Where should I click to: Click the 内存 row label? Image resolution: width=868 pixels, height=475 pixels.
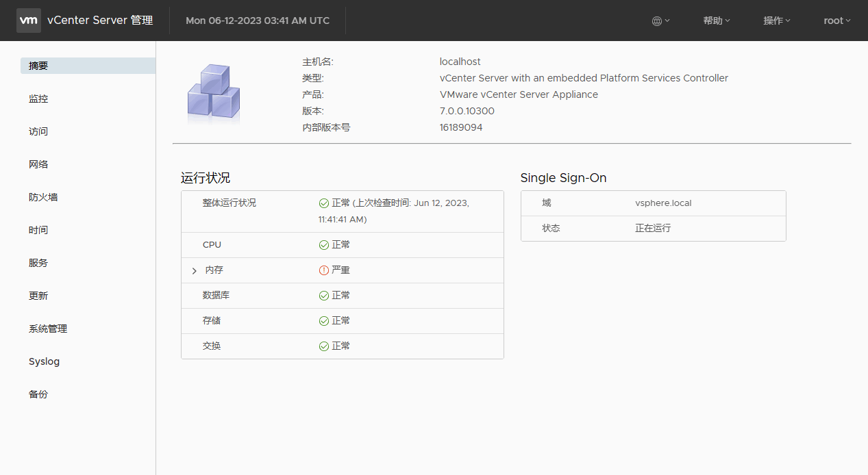[214, 270]
